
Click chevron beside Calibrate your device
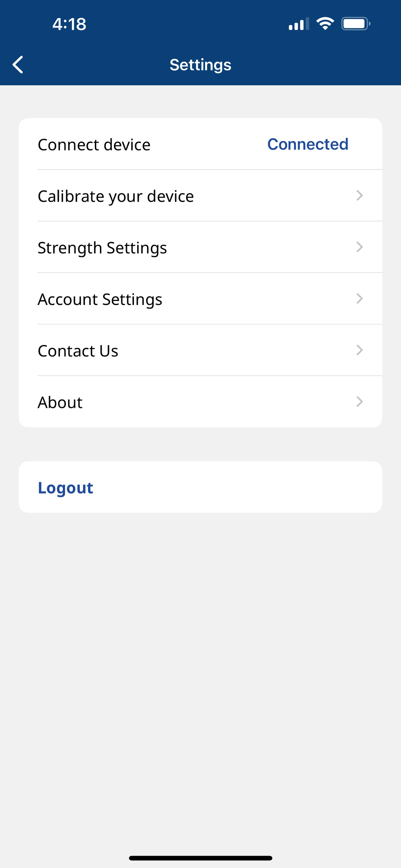[x=359, y=196]
